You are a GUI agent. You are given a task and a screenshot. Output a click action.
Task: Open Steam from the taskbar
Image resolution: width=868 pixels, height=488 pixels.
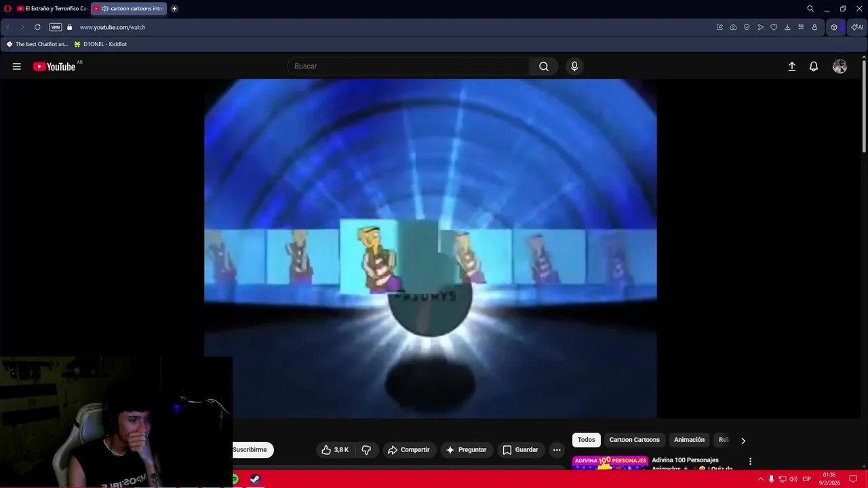(255, 479)
